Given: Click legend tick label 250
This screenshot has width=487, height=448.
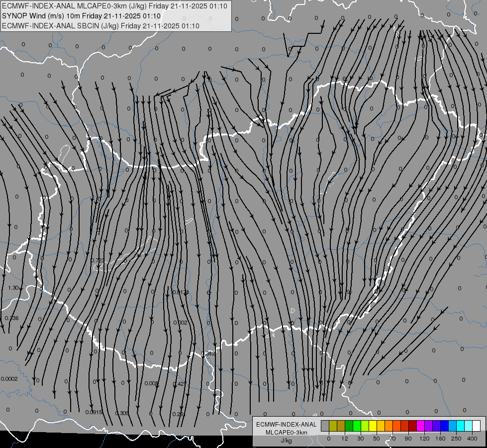Looking at the screenshot, I should pyautogui.click(x=456, y=439).
